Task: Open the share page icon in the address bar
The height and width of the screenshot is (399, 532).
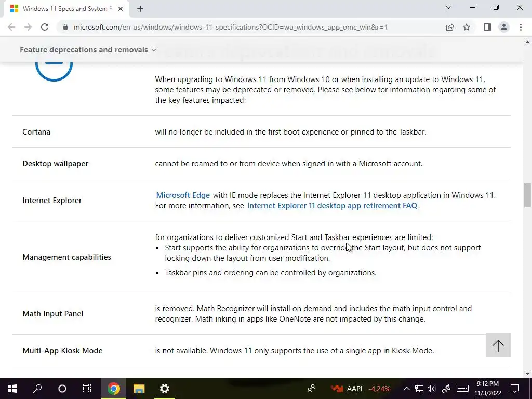Action: click(x=450, y=27)
